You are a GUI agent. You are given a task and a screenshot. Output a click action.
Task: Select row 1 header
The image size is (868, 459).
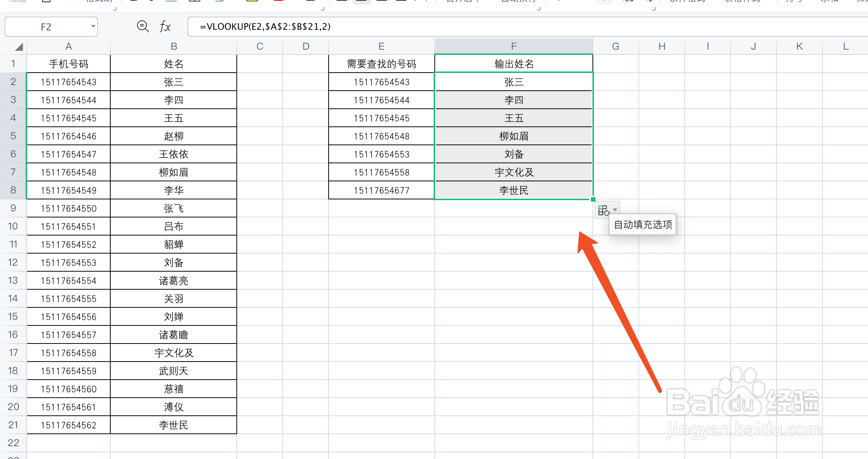pyautogui.click(x=13, y=64)
